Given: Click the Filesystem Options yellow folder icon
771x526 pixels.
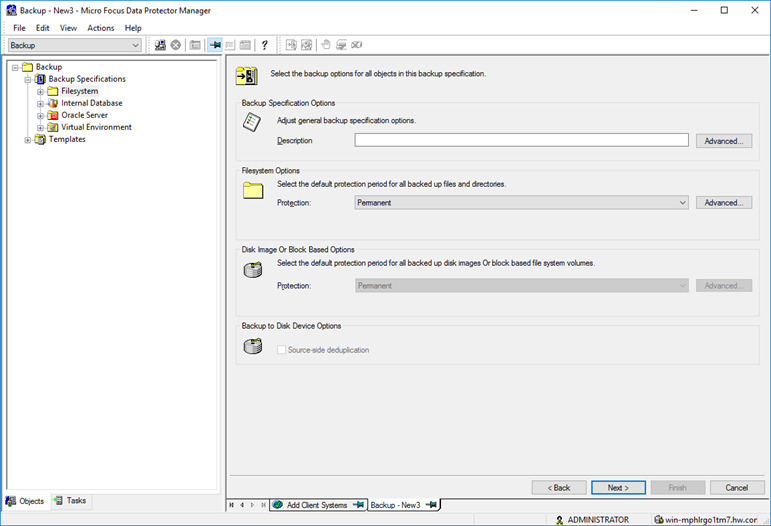Looking at the screenshot, I should point(253,190).
